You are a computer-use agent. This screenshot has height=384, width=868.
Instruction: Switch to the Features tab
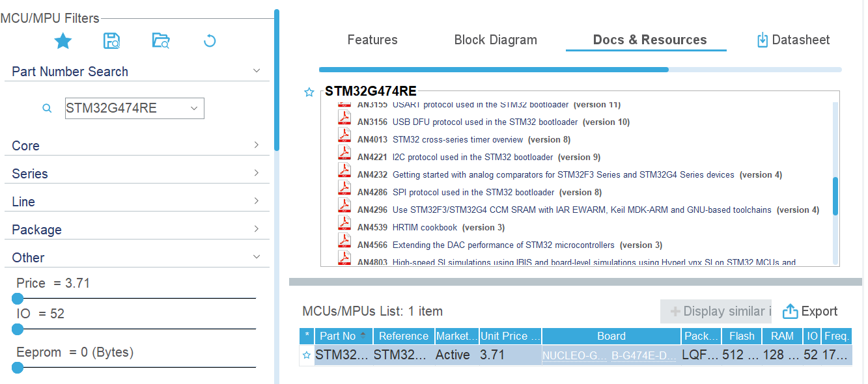pyautogui.click(x=372, y=40)
